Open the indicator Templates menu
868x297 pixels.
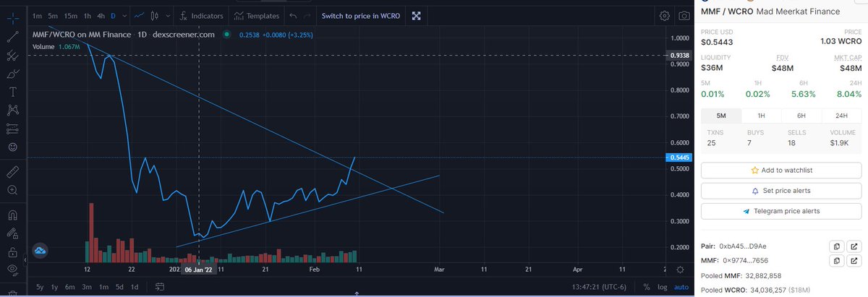pos(257,15)
